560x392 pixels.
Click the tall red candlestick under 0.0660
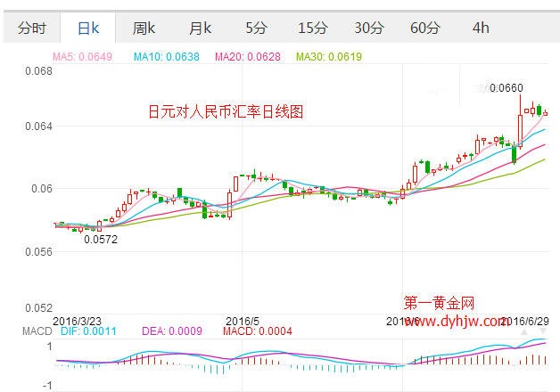pos(521,130)
